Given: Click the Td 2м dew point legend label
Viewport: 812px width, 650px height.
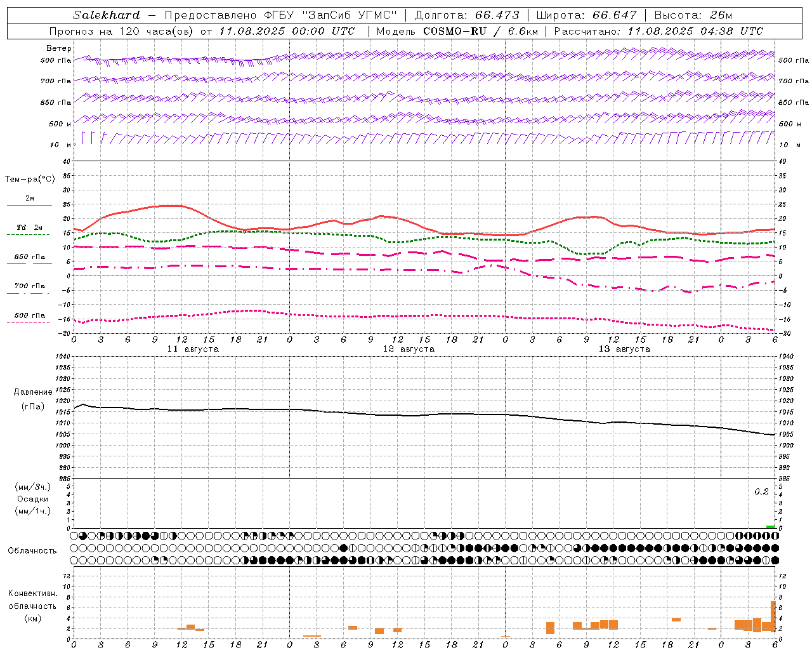Looking at the screenshot, I should point(30,227).
